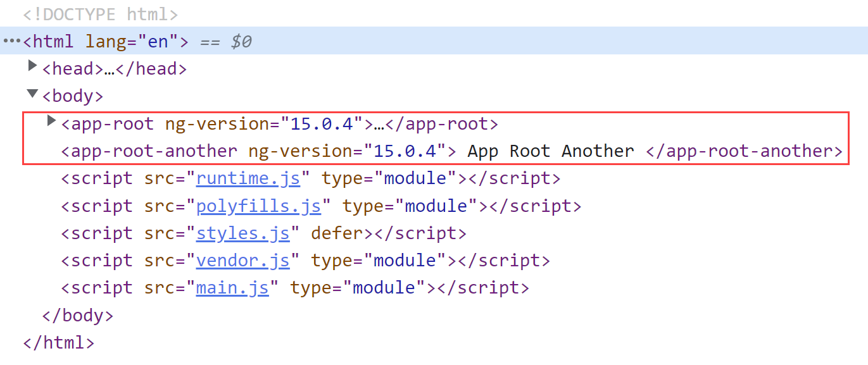The width and height of the screenshot is (868, 365).
Task: Select the html lang="en" element row
Action: click(434, 41)
